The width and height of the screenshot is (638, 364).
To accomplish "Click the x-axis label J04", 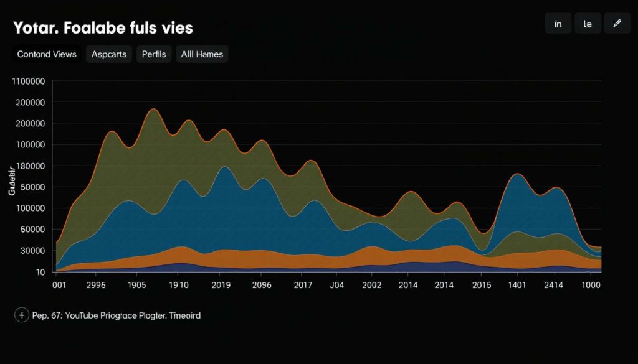I will (336, 285).
